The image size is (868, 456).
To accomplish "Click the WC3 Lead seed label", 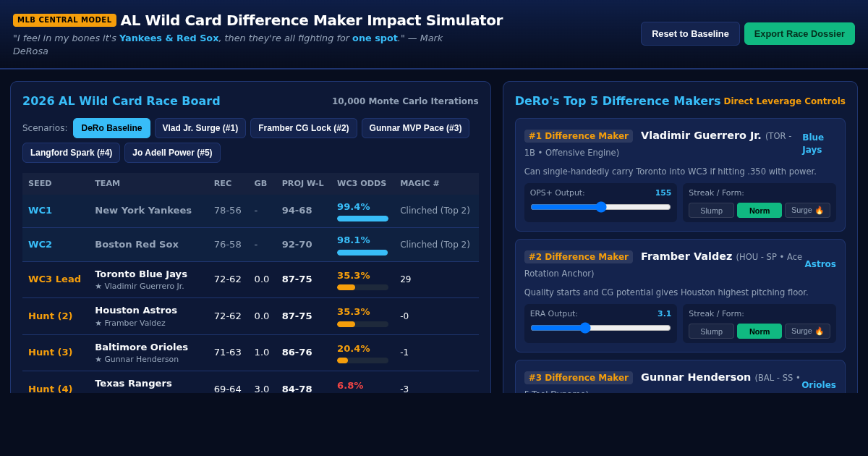I will (x=54, y=279).
